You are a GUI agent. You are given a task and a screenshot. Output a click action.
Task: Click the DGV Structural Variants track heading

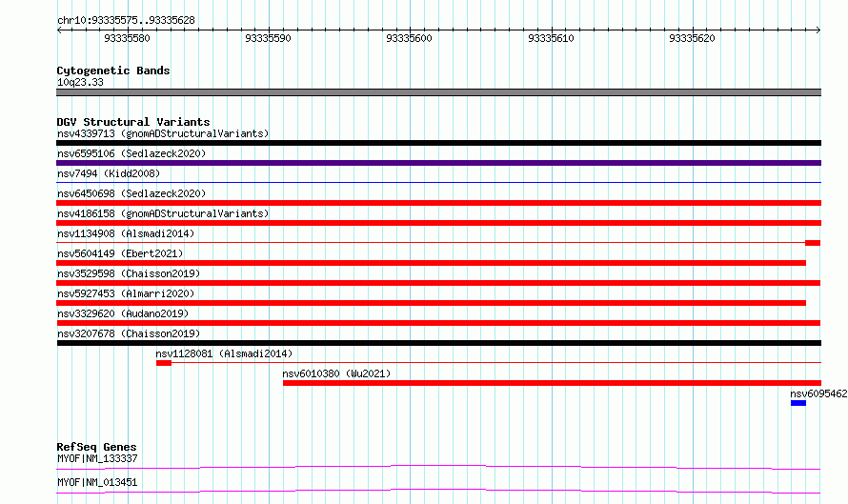coord(133,122)
